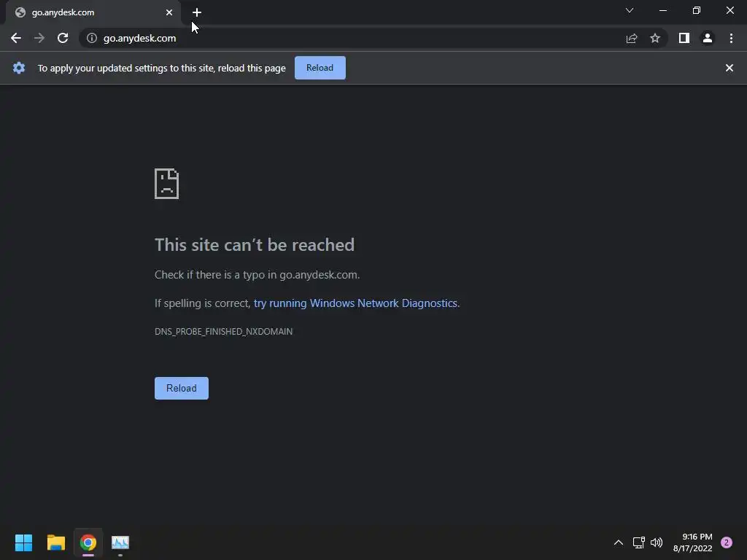
Task: Dismiss the settings infobar
Action: [729, 68]
